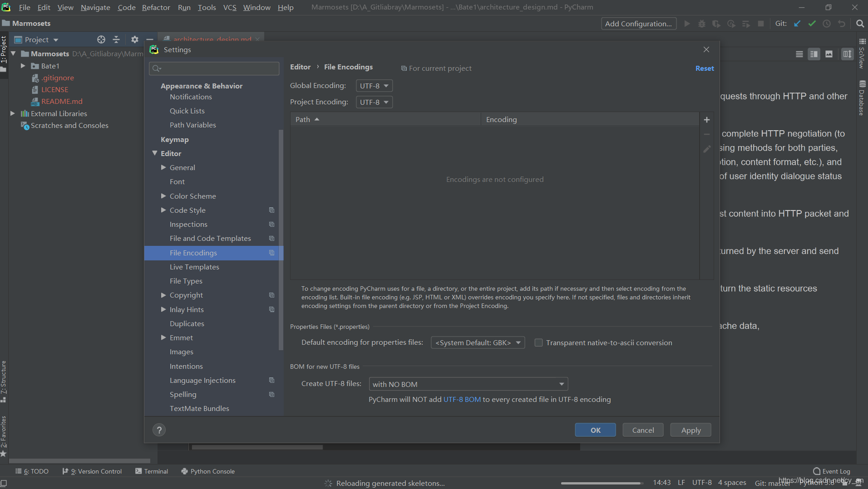
Task: Click the search magnifier icon in toolbar
Action: [860, 24]
